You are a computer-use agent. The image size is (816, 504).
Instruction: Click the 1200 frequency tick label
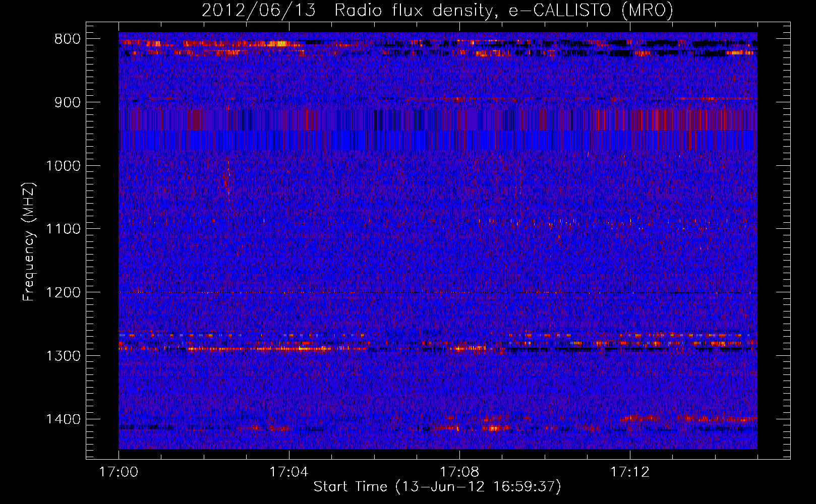[x=63, y=293]
